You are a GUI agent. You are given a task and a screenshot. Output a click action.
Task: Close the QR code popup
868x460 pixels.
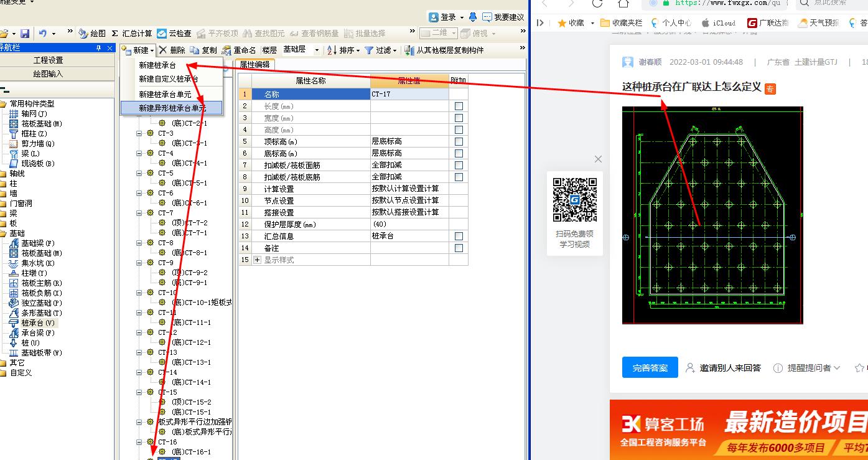tap(598, 159)
